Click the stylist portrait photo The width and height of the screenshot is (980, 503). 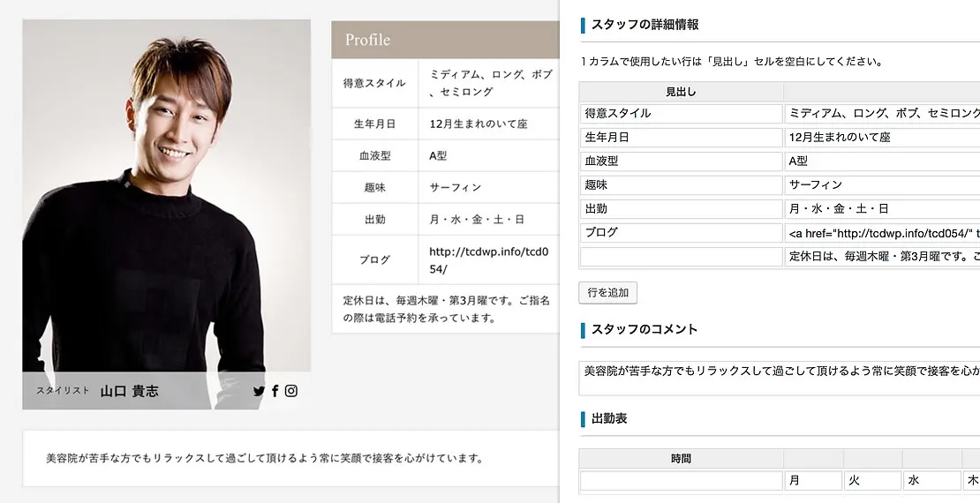(166, 196)
